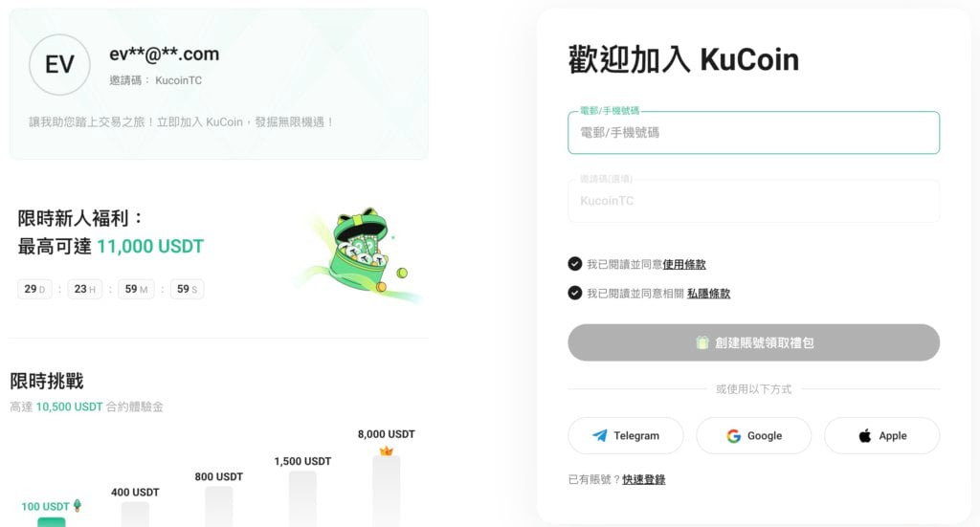Click the tree icon beside 100 USDT
This screenshot has height=527, width=980.
78,505
